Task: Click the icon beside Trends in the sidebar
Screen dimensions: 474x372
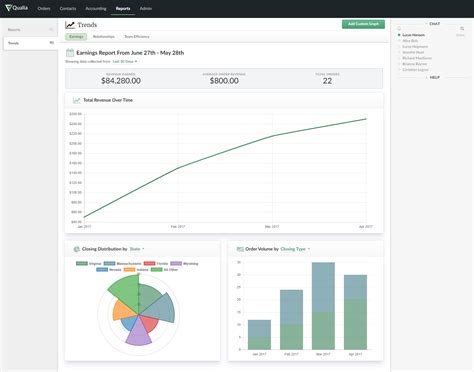Action: coord(52,43)
